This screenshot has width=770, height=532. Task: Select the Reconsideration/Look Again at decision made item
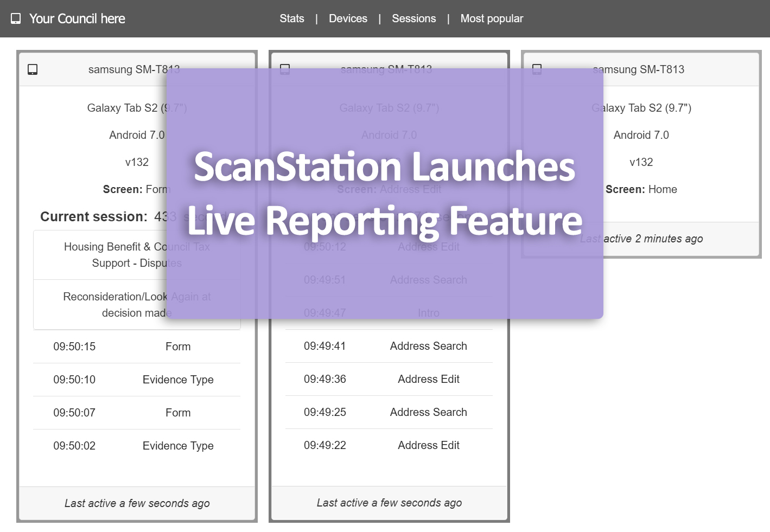137,305
